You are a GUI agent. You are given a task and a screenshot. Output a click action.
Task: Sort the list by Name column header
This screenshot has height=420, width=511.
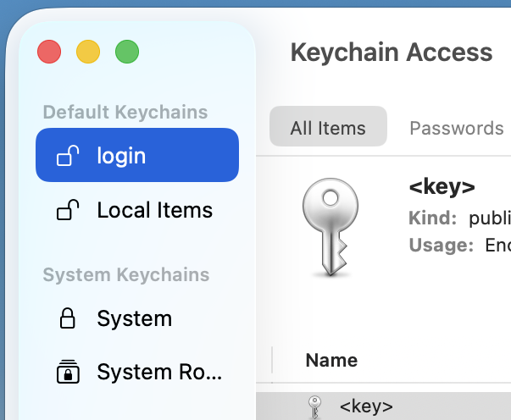[x=331, y=360]
